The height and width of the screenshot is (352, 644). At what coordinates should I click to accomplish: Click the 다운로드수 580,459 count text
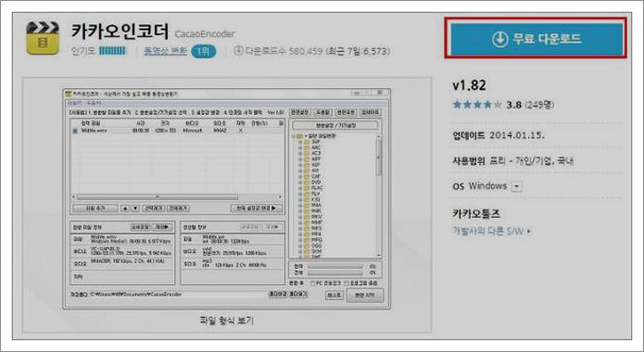284,51
